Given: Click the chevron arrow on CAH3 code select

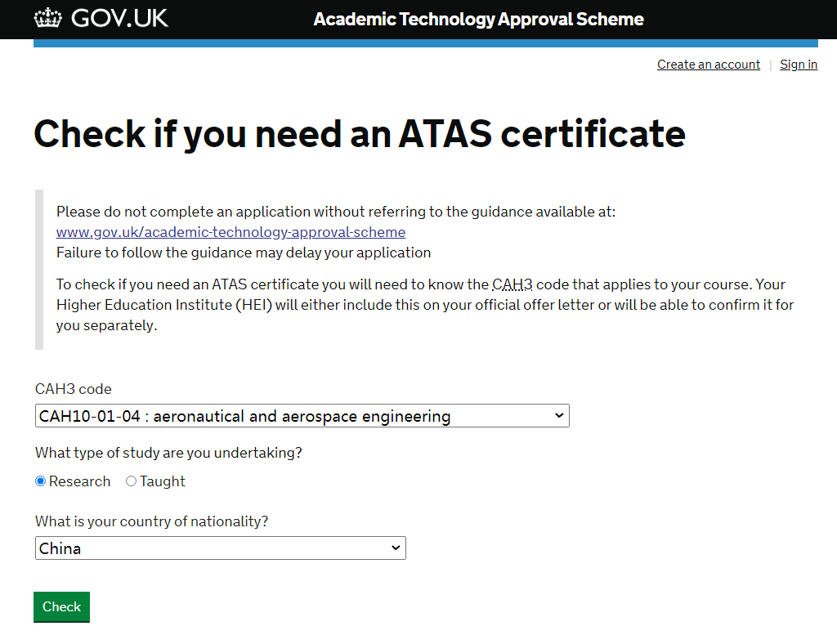Looking at the screenshot, I should [559, 415].
